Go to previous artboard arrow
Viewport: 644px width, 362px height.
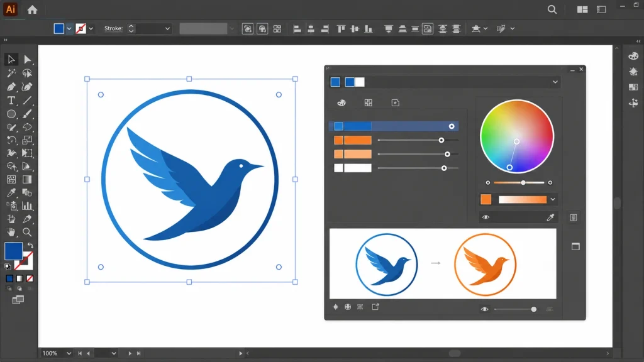point(88,353)
